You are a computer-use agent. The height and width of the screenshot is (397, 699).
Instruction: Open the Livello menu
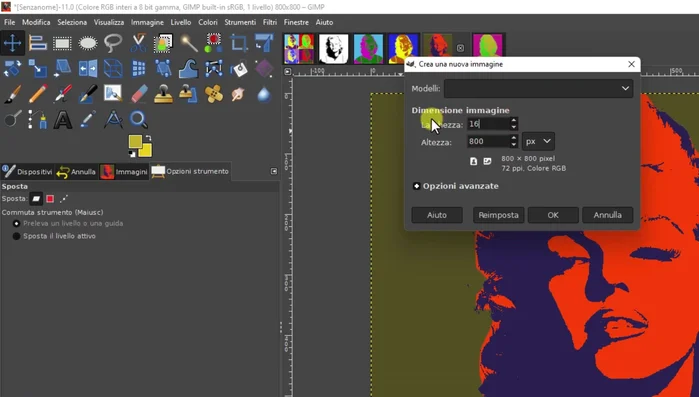click(x=181, y=22)
